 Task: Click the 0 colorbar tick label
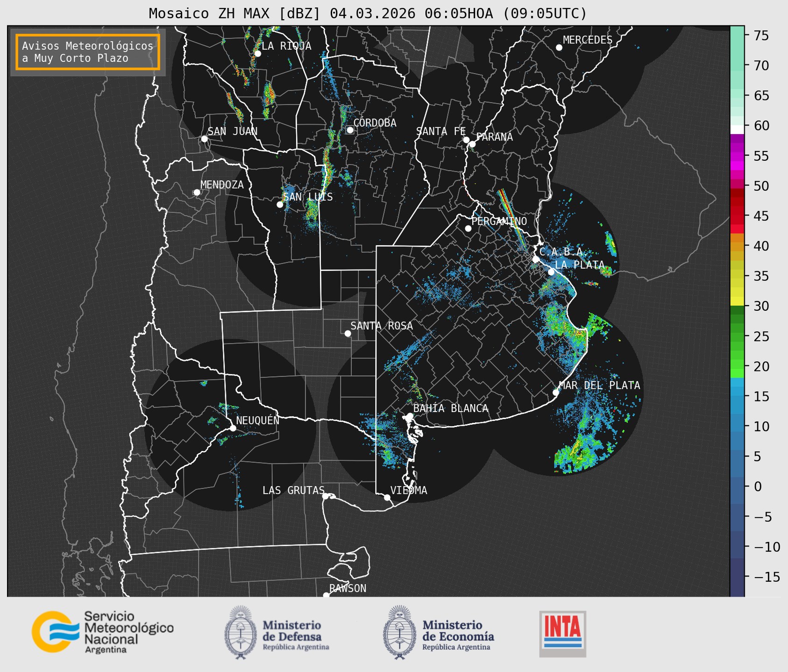click(758, 486)
